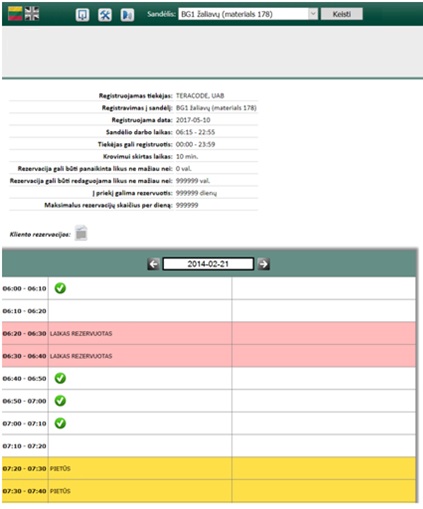Image resolution: width=423 pixels, height=509 pixels.
Task: Click the TERACODE, UAB supplier value
Action: (200, 96)
